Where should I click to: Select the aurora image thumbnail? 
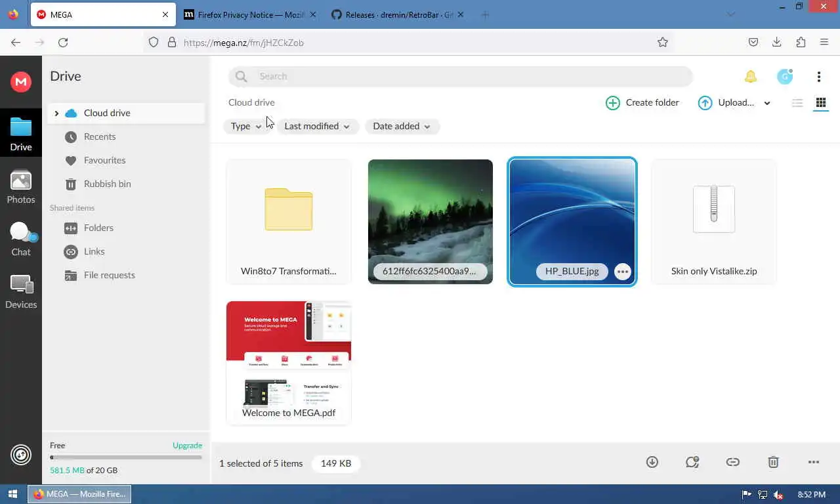point(430,222)
